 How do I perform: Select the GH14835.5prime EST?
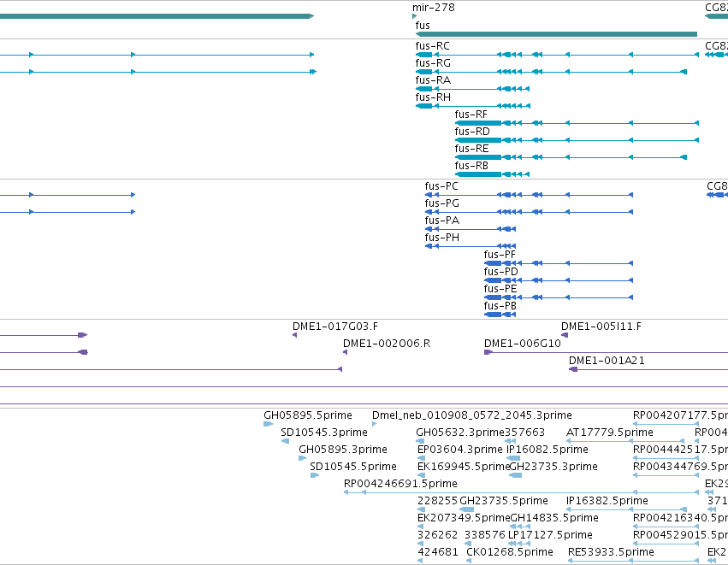coord(520,527)
